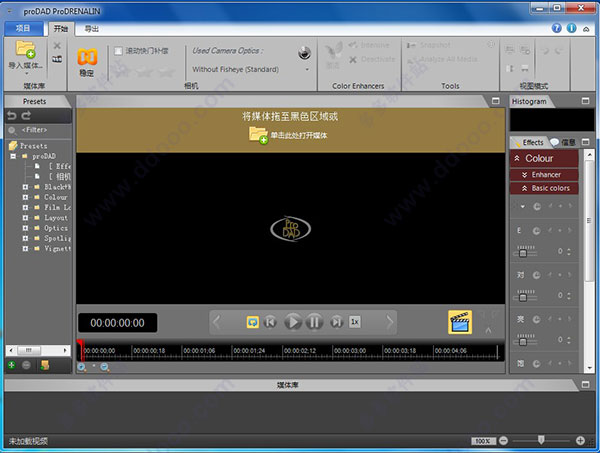
Task: Select the Spotlight preset folder
Action: coord(57,238)
